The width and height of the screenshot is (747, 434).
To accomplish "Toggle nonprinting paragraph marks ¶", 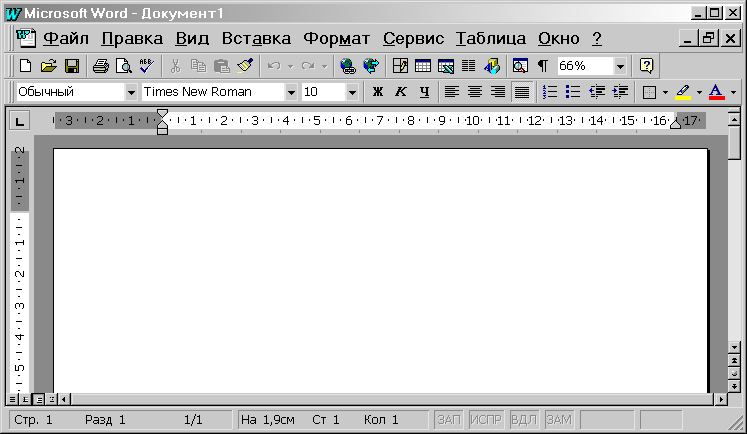I will [543, 66].
